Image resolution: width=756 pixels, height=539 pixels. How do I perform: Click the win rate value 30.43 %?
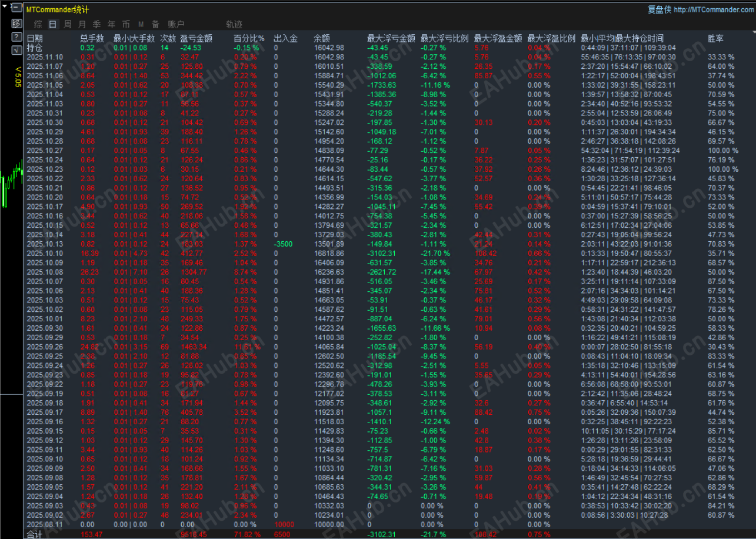point(721,347)
